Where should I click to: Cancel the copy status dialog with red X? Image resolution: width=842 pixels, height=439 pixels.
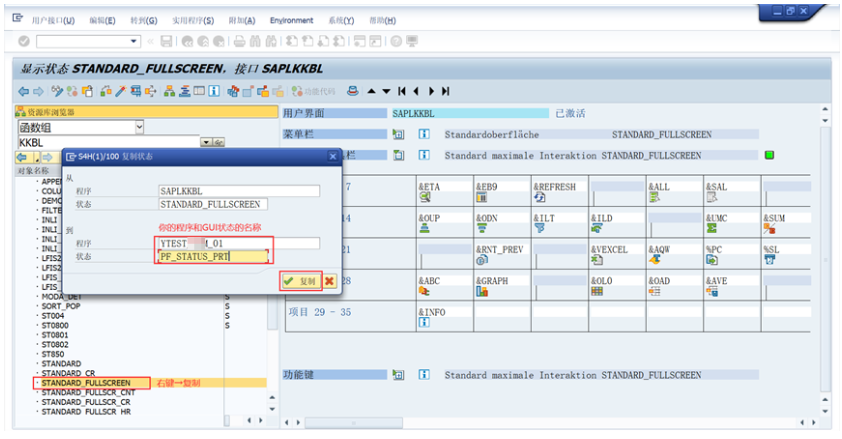click(x=329, y=281)
